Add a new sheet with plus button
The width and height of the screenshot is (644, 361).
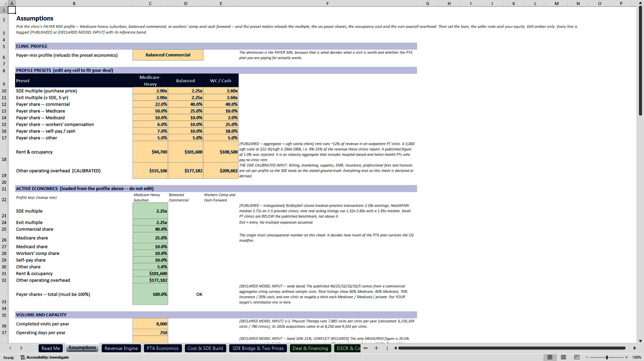tap(376, 348)
